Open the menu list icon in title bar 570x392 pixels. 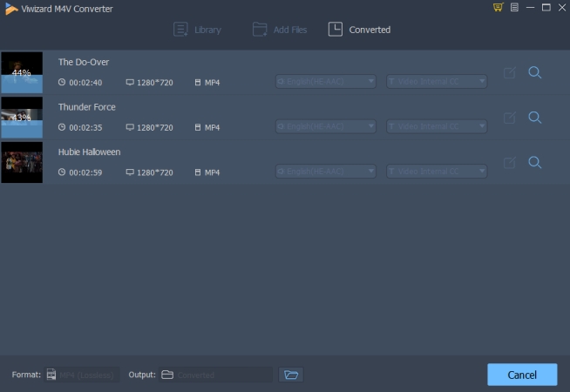(x=514, y=7)
